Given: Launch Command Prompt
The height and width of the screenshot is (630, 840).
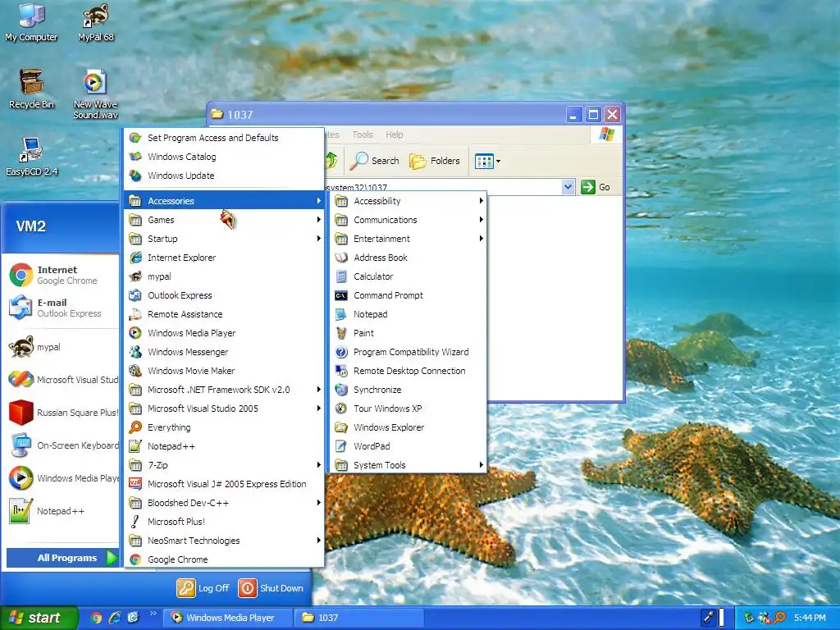Looking at the screenshot, I should click(409, 295).
